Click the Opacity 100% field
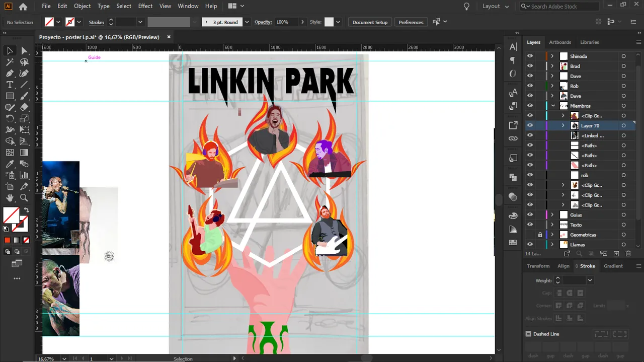 (286, 22)
